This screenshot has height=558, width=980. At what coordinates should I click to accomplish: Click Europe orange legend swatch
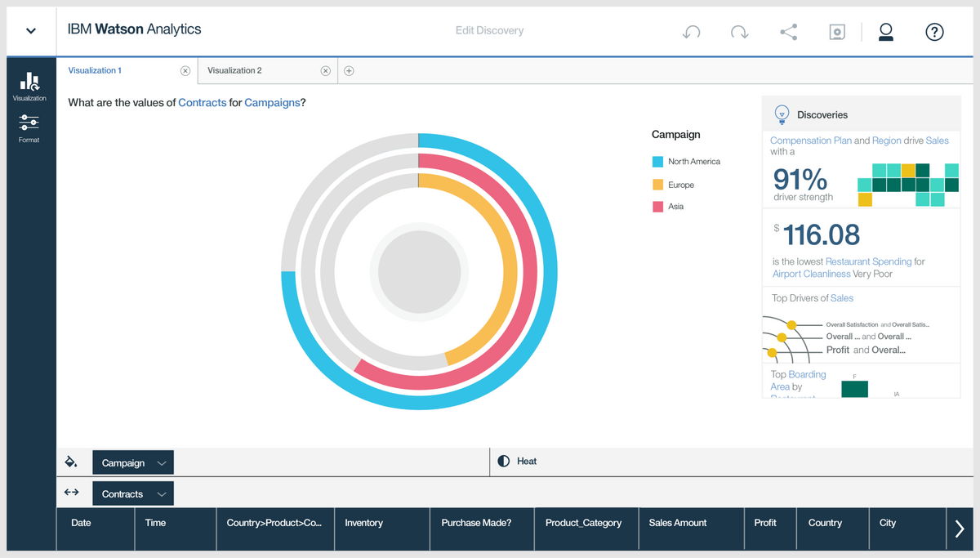[x=657, y=185]
